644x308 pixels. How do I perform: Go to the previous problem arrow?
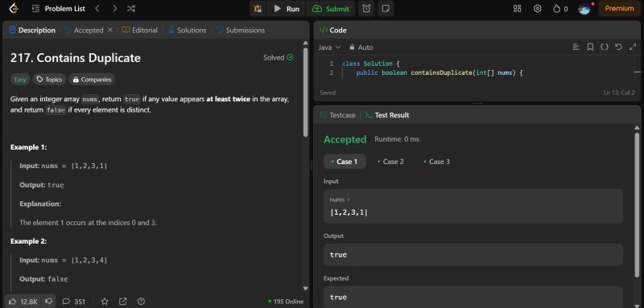97,9
